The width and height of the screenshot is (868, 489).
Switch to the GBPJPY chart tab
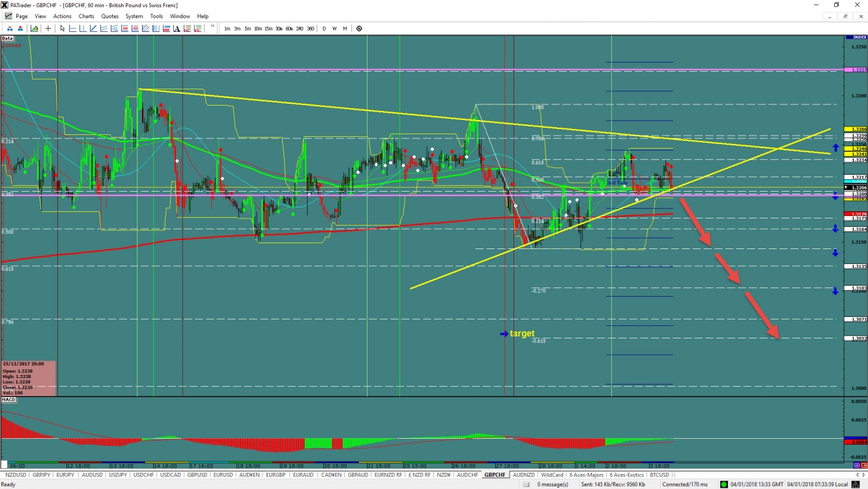tap(41, 475)
